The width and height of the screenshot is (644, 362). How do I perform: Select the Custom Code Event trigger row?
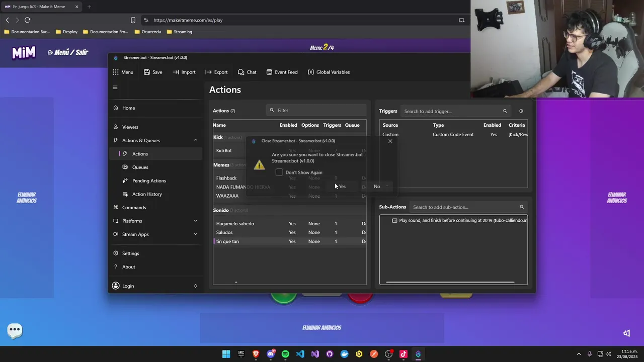click(453, 134)
